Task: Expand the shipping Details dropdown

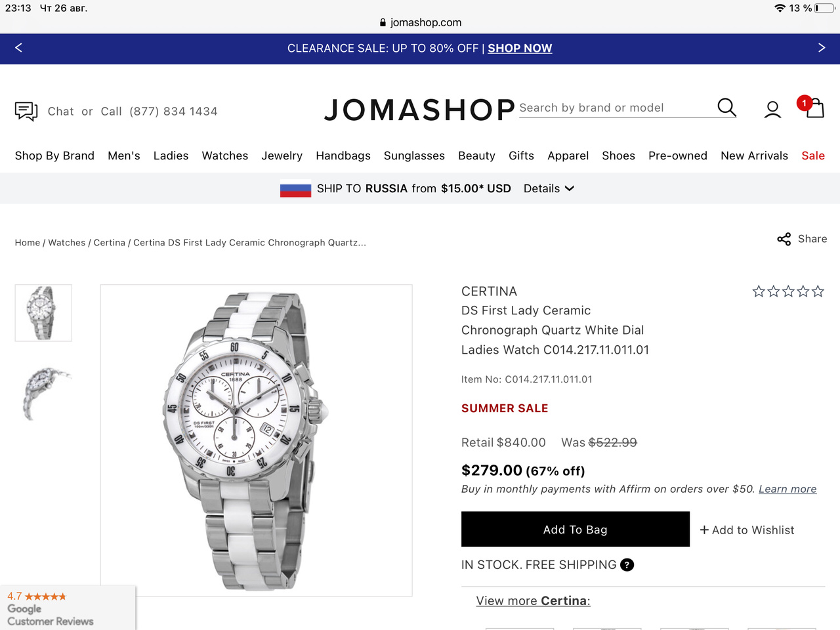Action: click(549, 189)
